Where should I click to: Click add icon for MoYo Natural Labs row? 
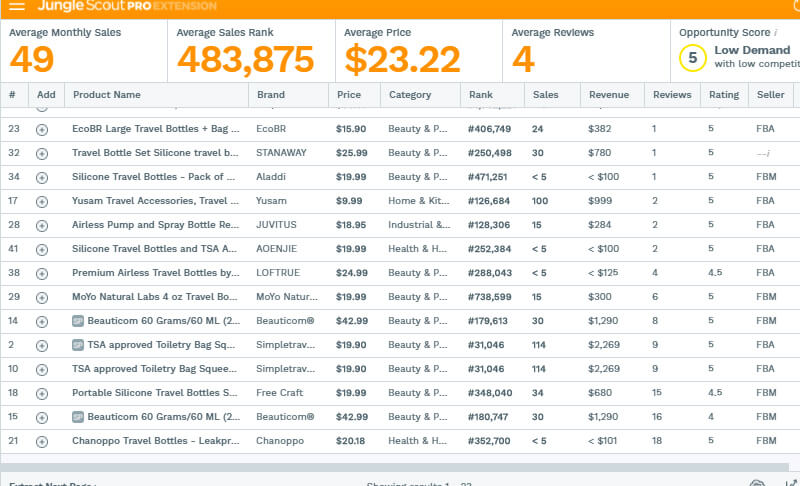(x=42, y=297)
